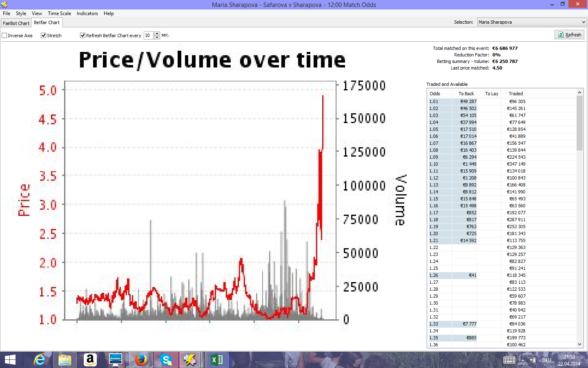
Task: Open Internet Explorer from the taskbar
Action: click(40, 360)
